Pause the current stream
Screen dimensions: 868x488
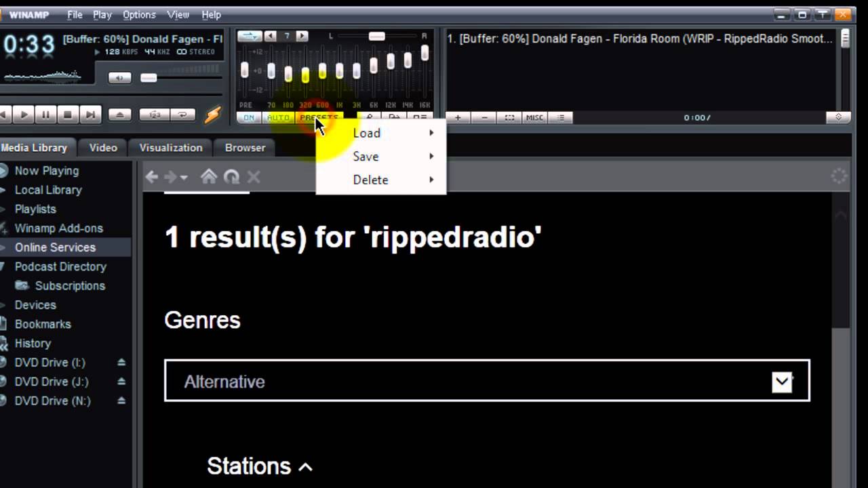46,115
